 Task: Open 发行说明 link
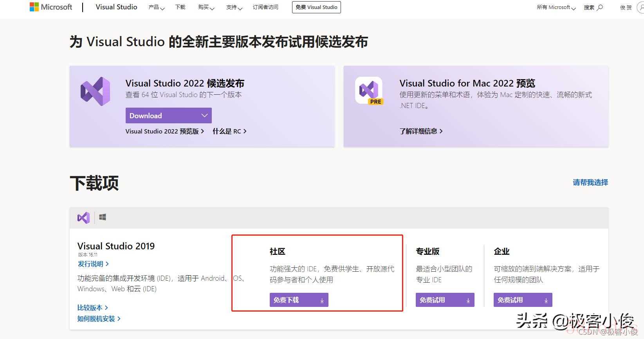(x=93, y=264)
